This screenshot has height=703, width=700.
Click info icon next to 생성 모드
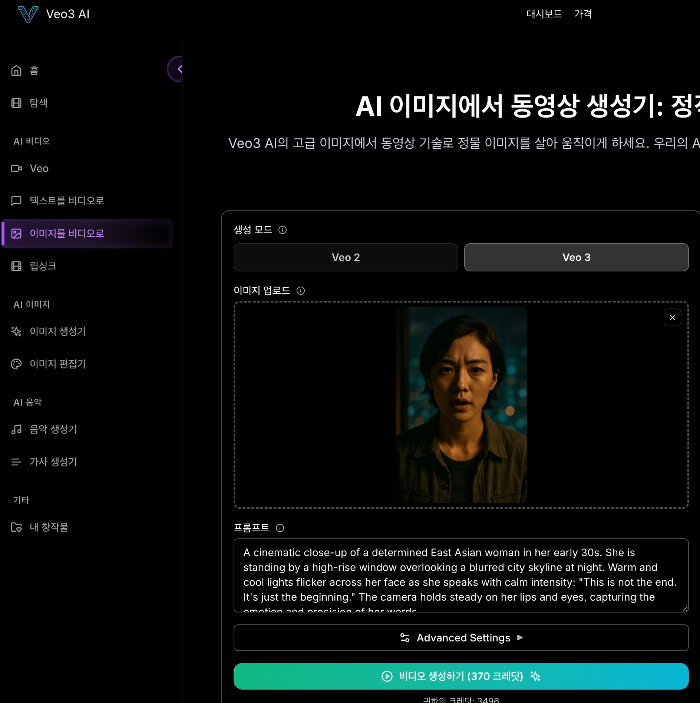pos(283,230)
